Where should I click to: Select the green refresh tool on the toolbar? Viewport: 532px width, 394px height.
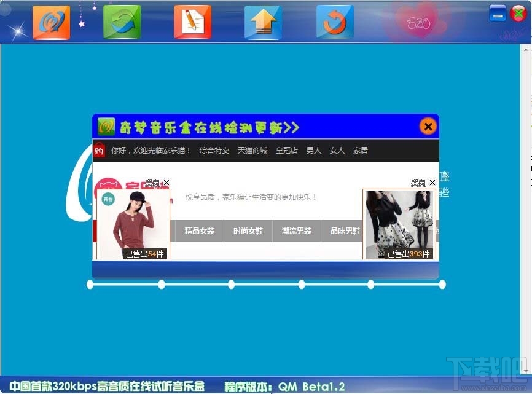click(122, 23)
